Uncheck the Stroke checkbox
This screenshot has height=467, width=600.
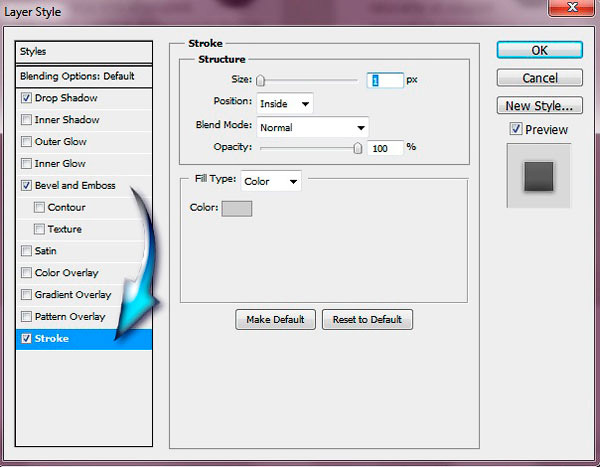26,338
